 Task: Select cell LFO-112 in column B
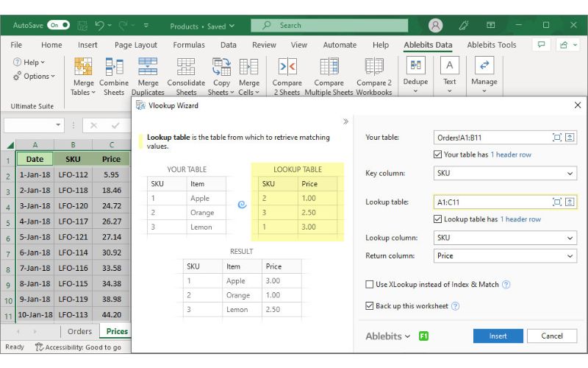73,174
